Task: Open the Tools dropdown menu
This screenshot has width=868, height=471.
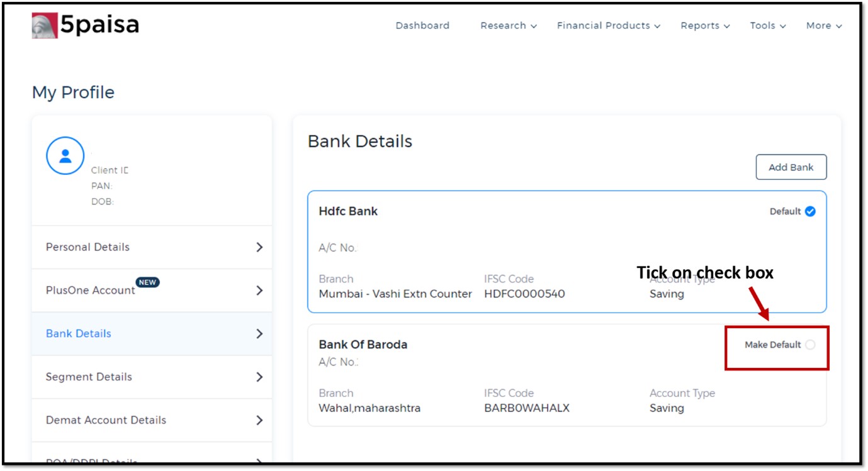Action: (x=768, y=26)
